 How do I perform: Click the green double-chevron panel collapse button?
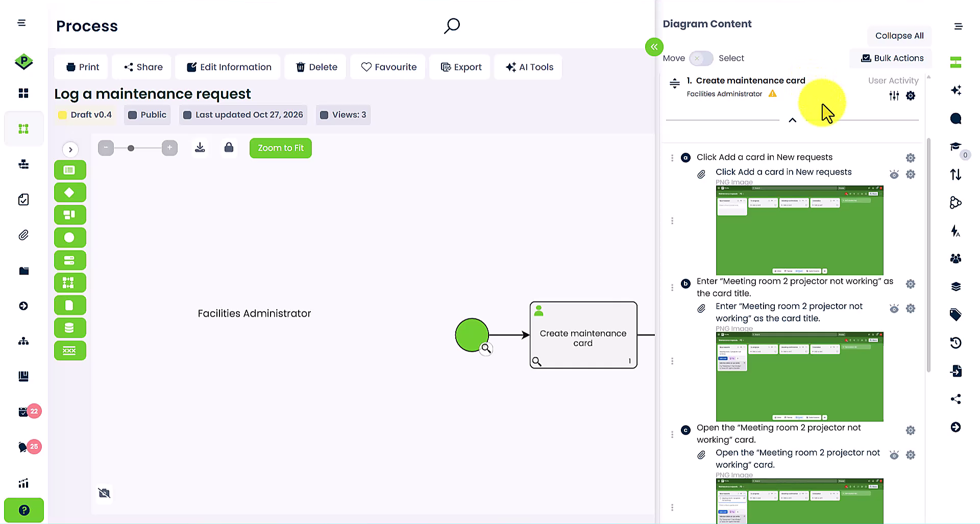654,47
